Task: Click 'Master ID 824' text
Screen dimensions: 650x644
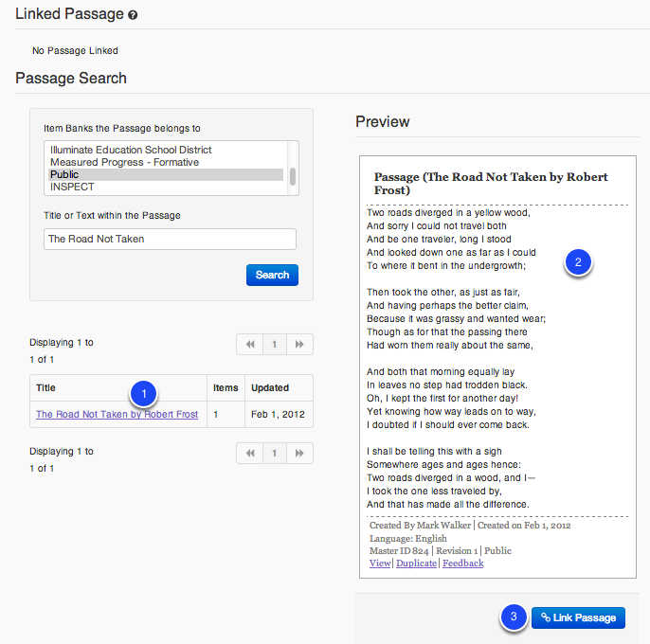Action: (399, 551)
